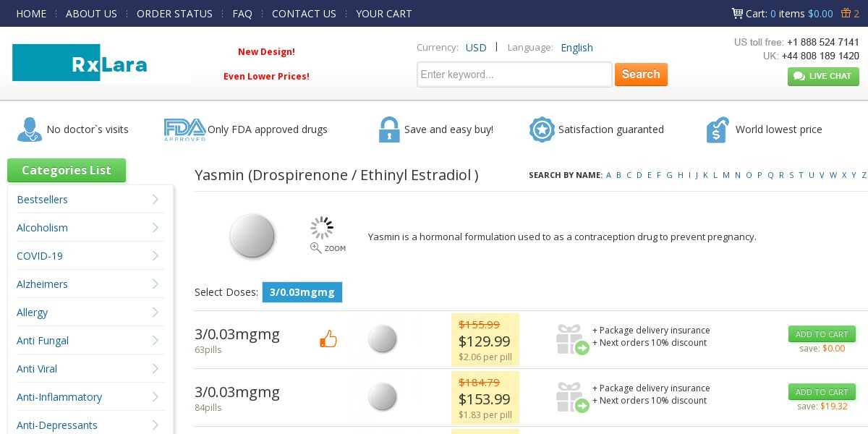Expand the Allergy category chevron
This screenshot has height=434, width=868.
click(156, 312)
